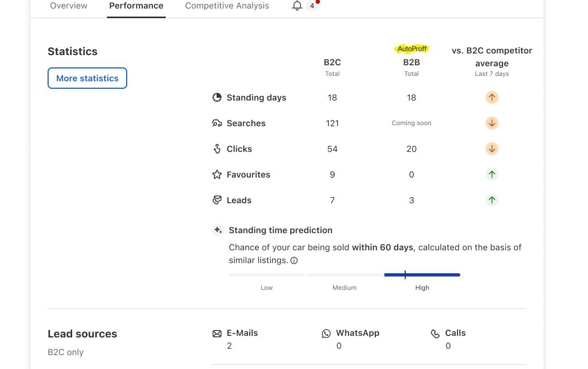The height and width of the screenshot is (369, 588).
Task: Click the Coming soon text for Searches
Action: pyautogui.click(x=412, y=123)
